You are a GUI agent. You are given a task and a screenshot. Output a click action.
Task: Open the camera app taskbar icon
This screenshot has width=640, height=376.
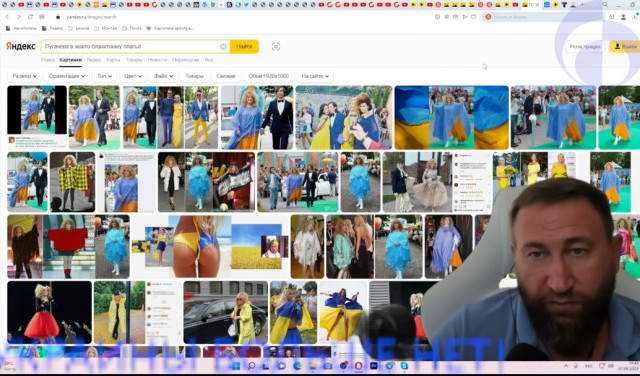328,365
